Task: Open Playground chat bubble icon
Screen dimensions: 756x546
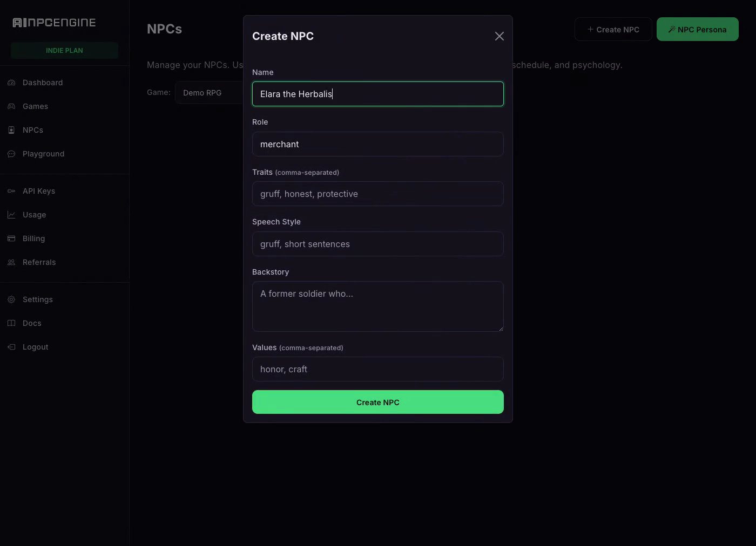Action: pos(11,154)
